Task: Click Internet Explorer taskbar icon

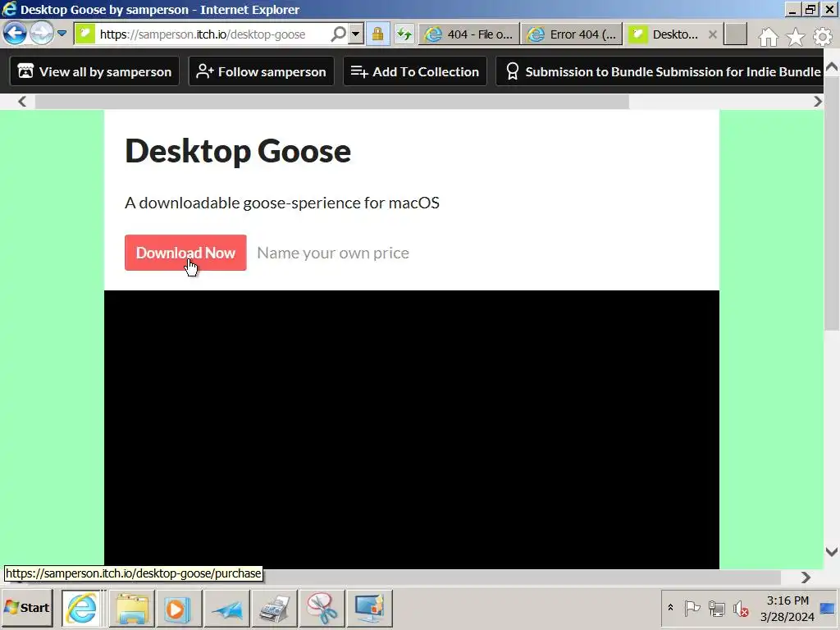Action: (x=82, y=608)
